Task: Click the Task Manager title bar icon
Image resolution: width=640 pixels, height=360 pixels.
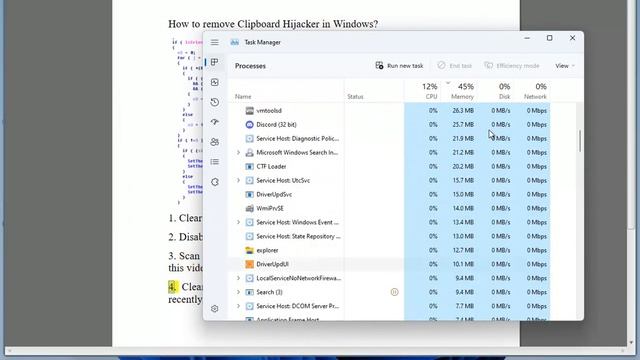Action: [235, 42]
